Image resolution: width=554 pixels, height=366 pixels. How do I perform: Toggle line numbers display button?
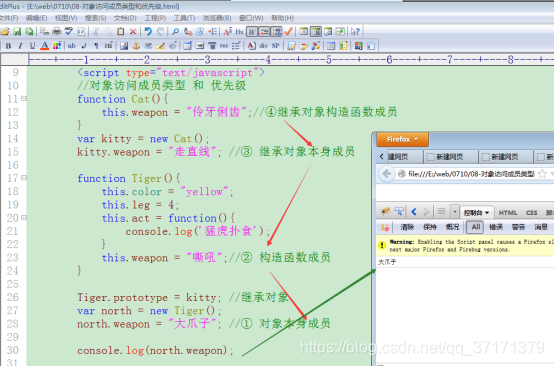point(276,31)
